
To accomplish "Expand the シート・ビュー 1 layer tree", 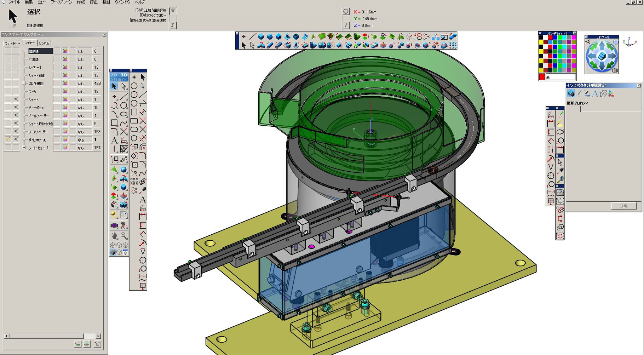I will click(24, 148).
